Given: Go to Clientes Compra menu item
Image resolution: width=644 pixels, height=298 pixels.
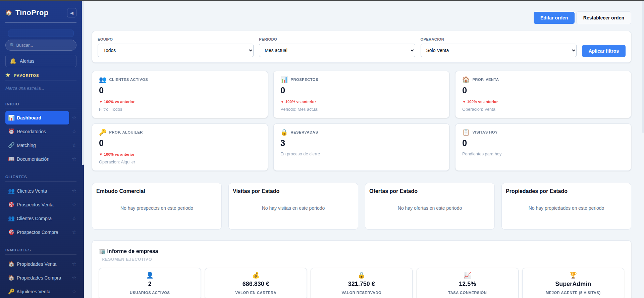Looking at the screenshot, I should (34, 218).
